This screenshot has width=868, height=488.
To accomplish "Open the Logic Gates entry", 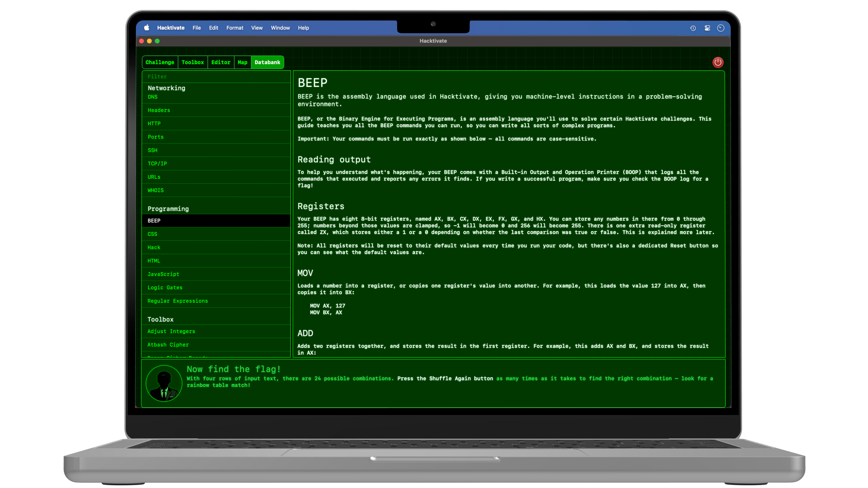I will tap(165, 288).
